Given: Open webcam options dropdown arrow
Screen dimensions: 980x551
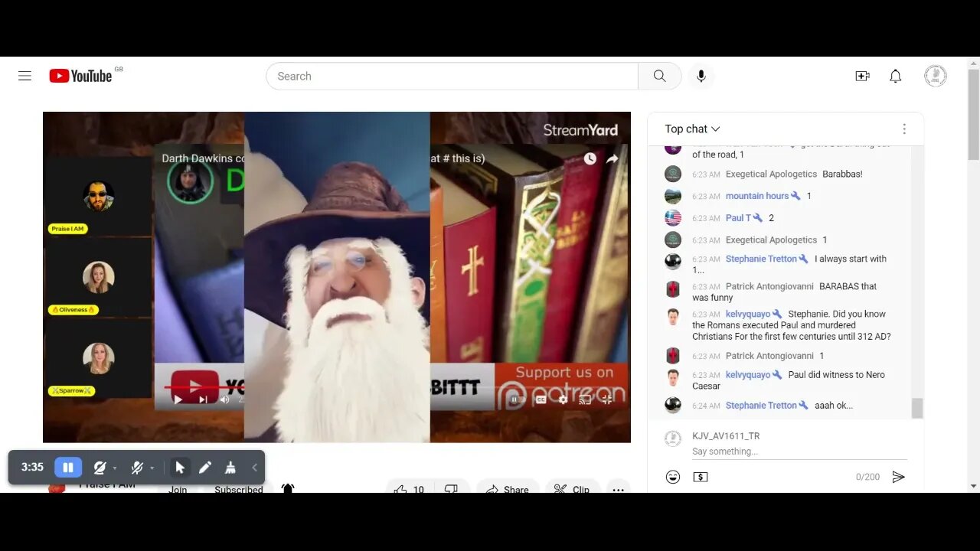Looking at the screenshot, I should [x=115, y=468].
